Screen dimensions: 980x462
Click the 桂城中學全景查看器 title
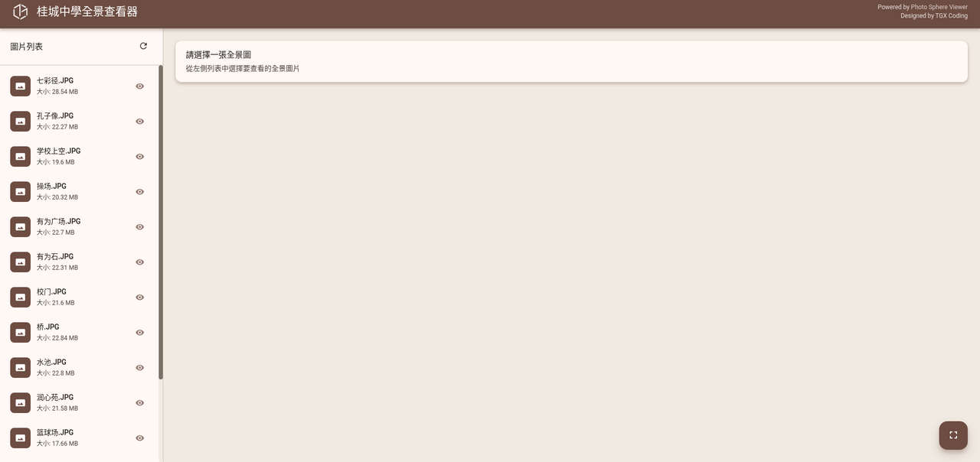pyautogui.click(x=87, y=12)
